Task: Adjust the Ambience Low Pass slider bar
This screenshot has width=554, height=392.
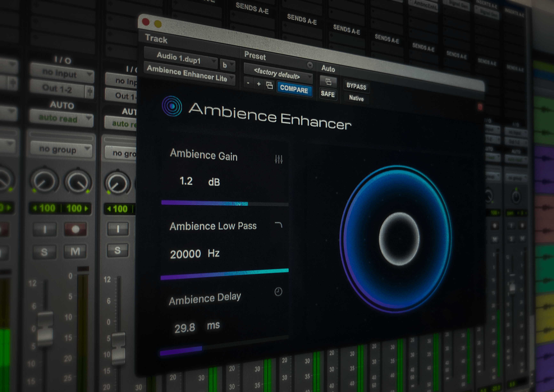Action: click(x=225, y=274)
